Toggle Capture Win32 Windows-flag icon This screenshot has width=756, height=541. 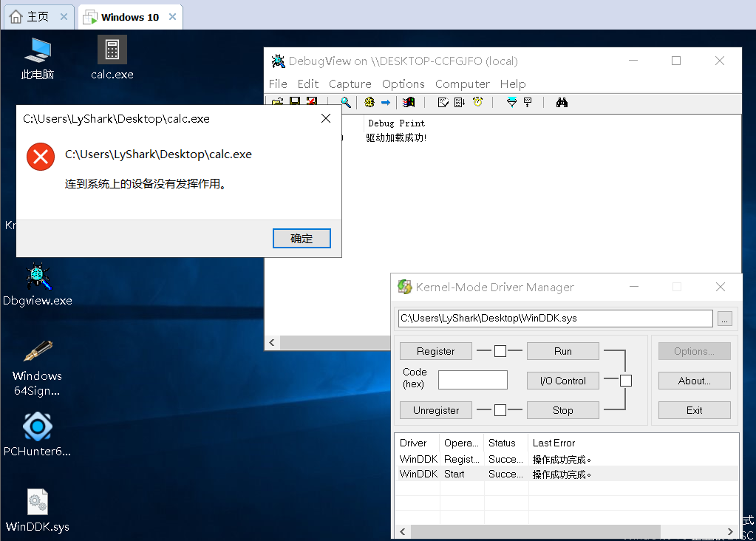(x=409, y=102)
